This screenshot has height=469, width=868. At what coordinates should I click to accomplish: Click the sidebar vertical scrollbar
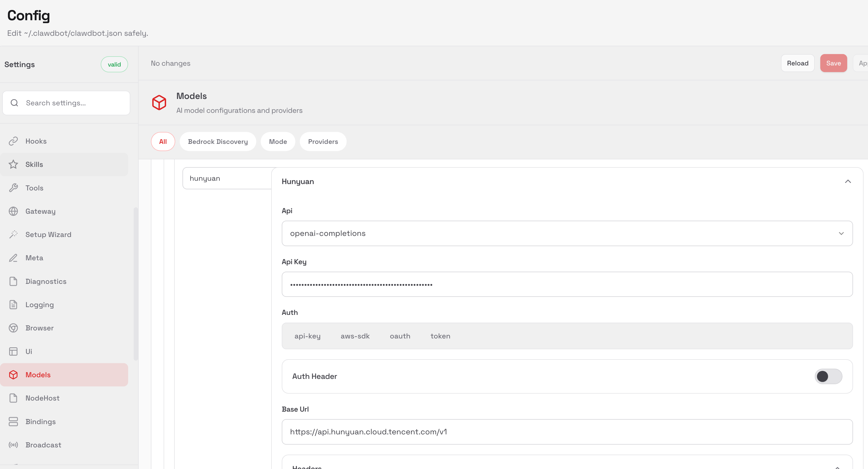click(x=135, y=284)
